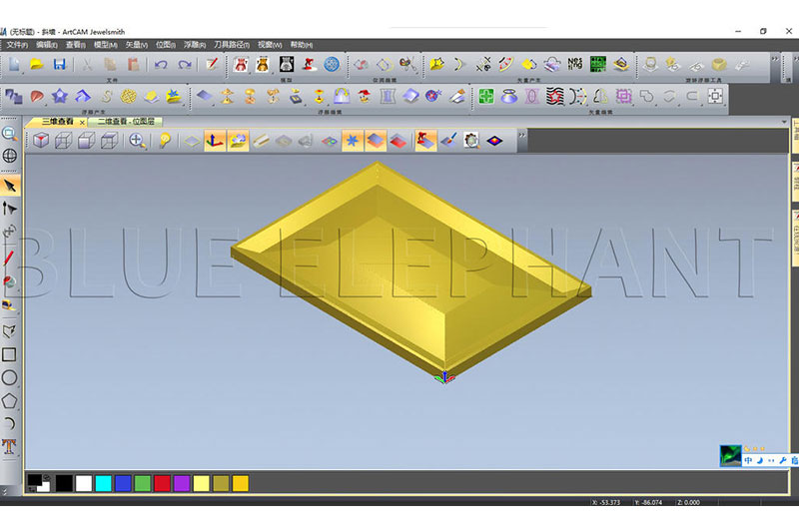Toggle the blue star highlighted view button
This screenshot has height=532, width=799.
pos(352,141)
